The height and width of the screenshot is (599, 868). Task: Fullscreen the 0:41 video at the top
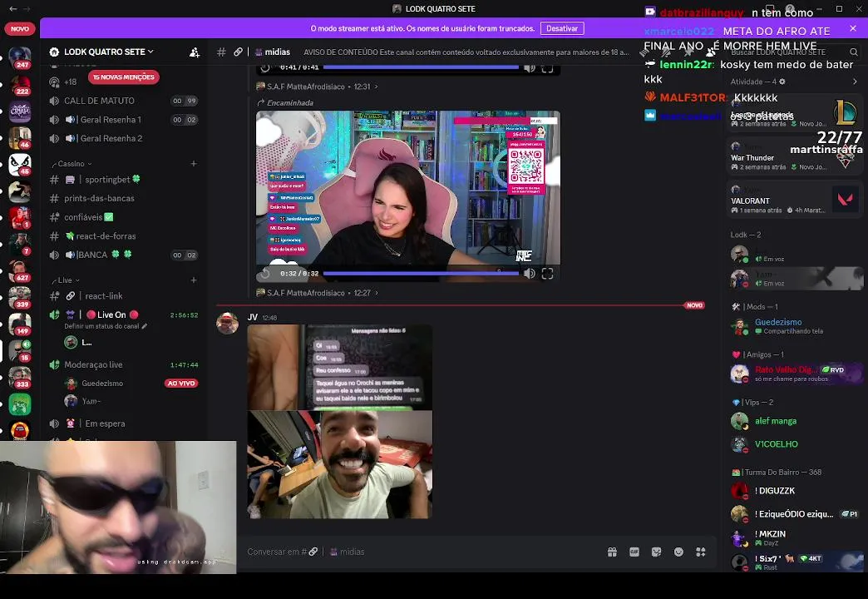[x=547, y=67]
